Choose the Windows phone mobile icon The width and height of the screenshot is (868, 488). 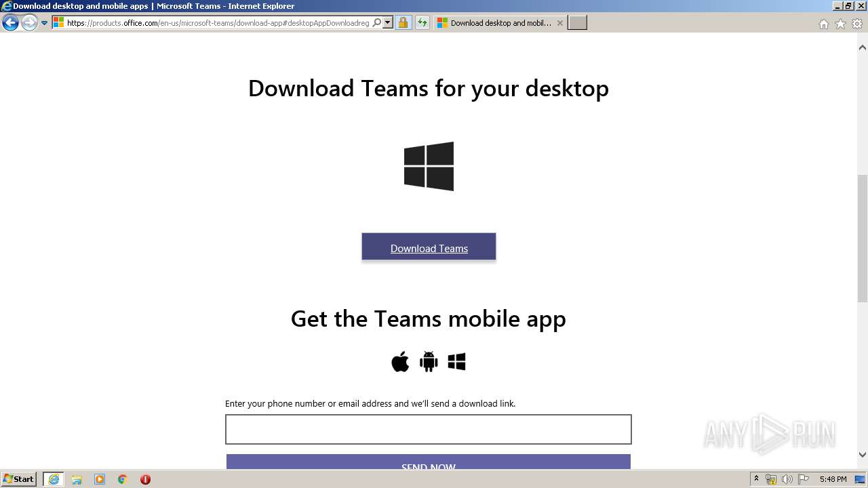click(456, 362)
